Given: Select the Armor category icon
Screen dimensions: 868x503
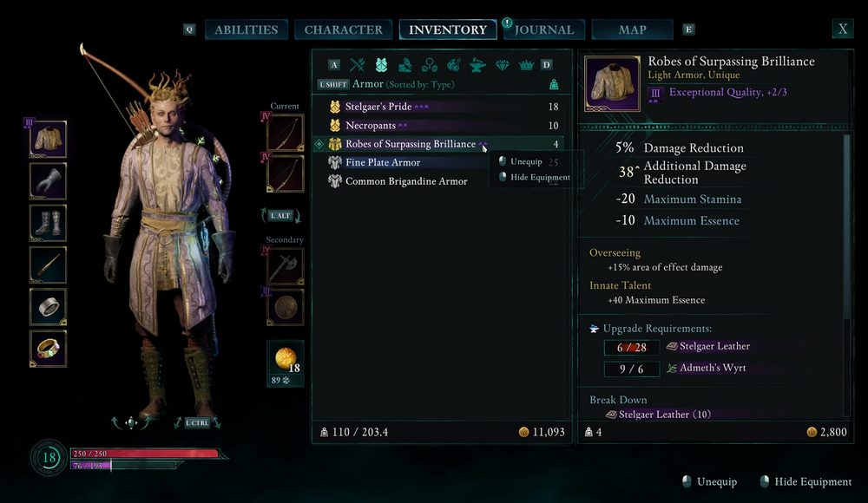Looking at the screenshot, I should point(381,65).
